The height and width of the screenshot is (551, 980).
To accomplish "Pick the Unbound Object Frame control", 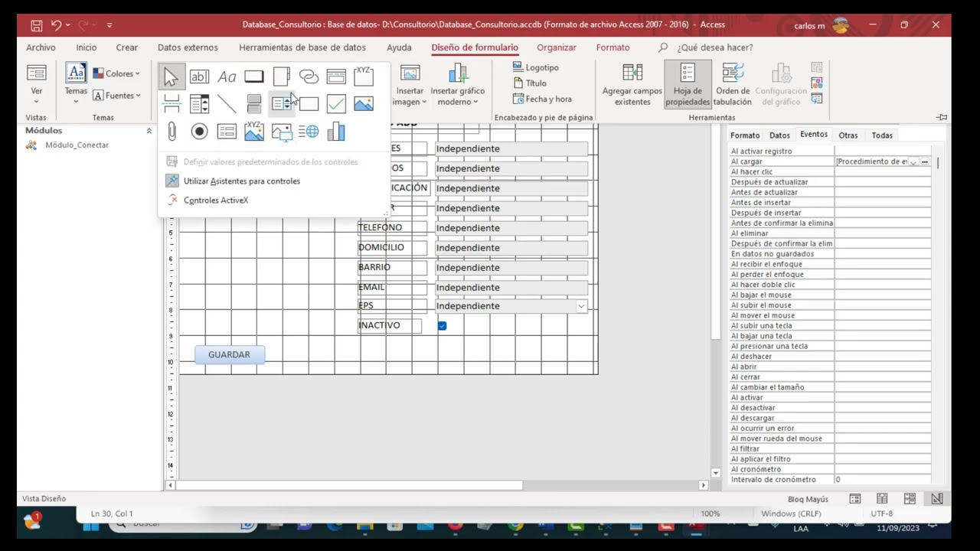I will [282, 132].
